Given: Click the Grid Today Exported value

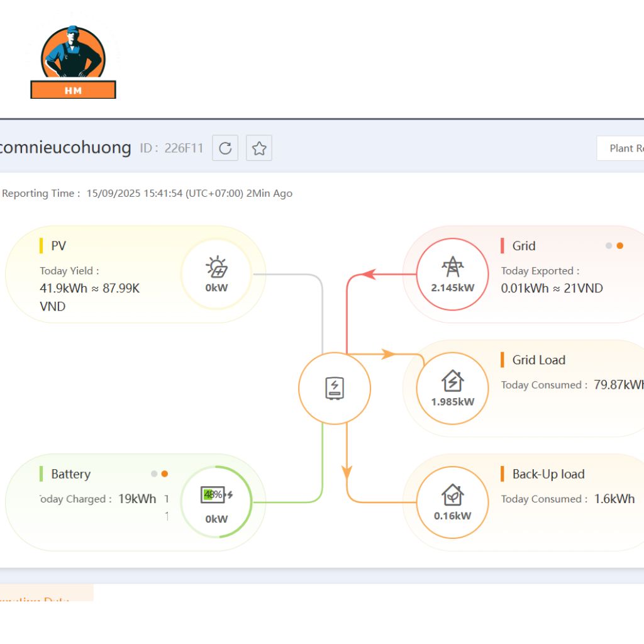Looking at the screenshot, I should [x=552, y=289].
